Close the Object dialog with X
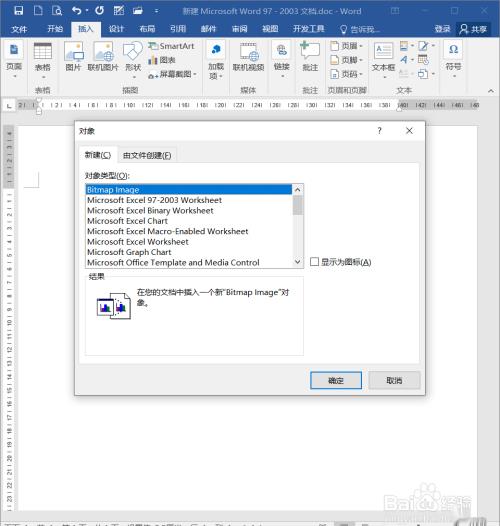 click(x=409, y=130)
